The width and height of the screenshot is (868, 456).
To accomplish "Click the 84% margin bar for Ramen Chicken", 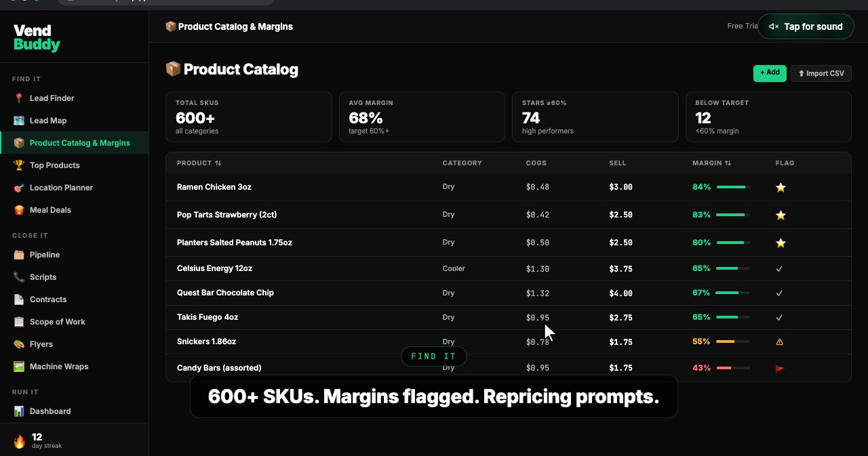I will pyautogui.click(x=733, y=187).
